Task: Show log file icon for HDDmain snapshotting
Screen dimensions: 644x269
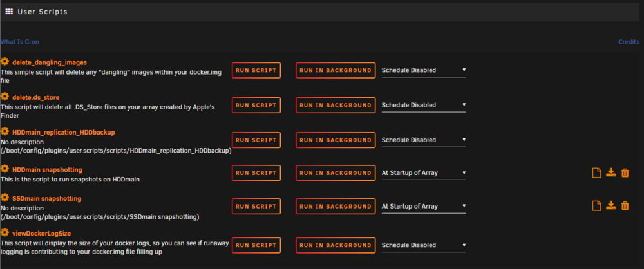Action: pyautogui.click(x=596, y=173)
